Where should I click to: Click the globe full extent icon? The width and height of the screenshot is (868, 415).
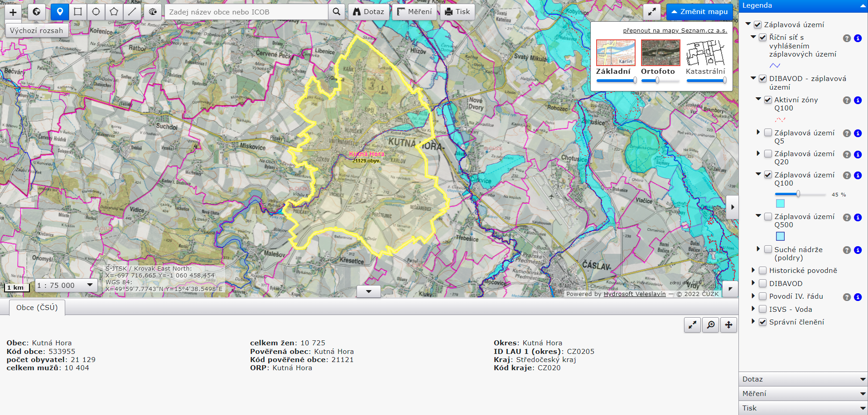[x=37, y=12]
